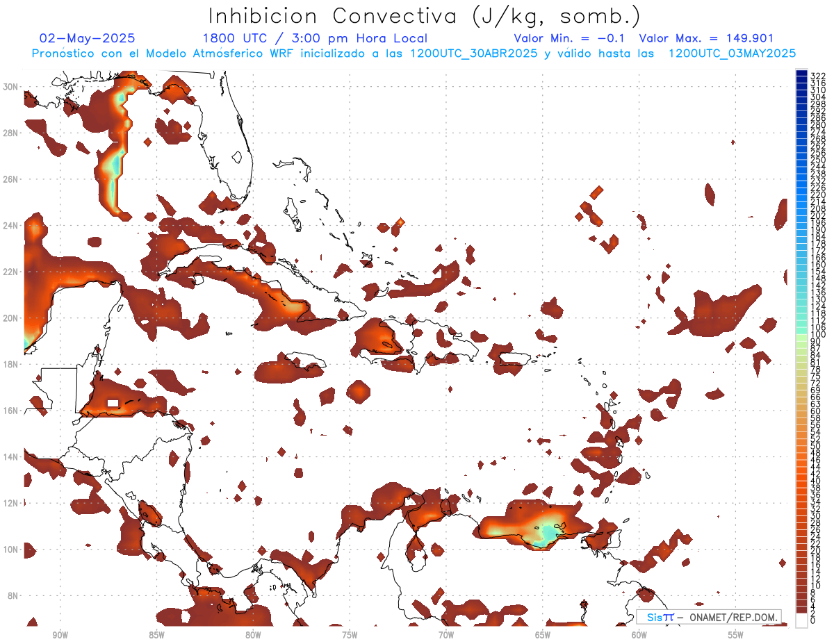Click the 75W longitude label
834x644 pixels.
350,635
